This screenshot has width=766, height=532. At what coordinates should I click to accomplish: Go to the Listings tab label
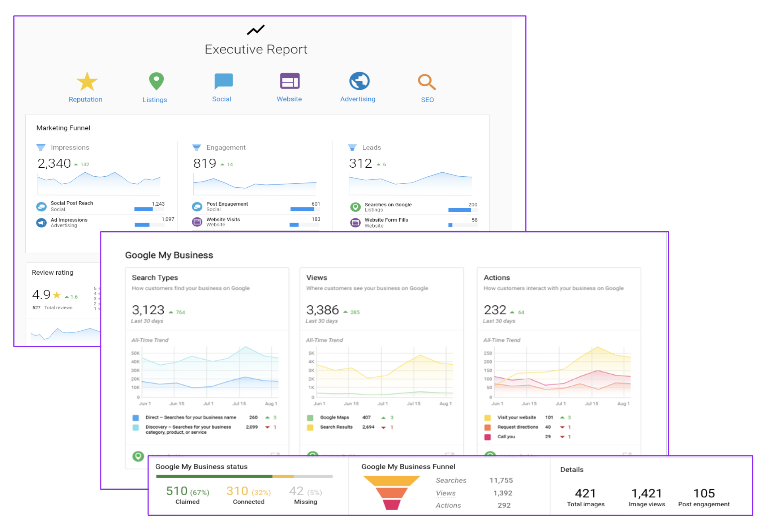click(155, 100)
